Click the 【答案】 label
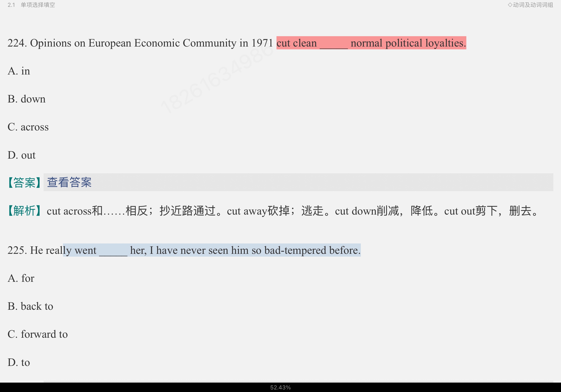Viewport: 561px width, 392px height. (x=24, y=183)
